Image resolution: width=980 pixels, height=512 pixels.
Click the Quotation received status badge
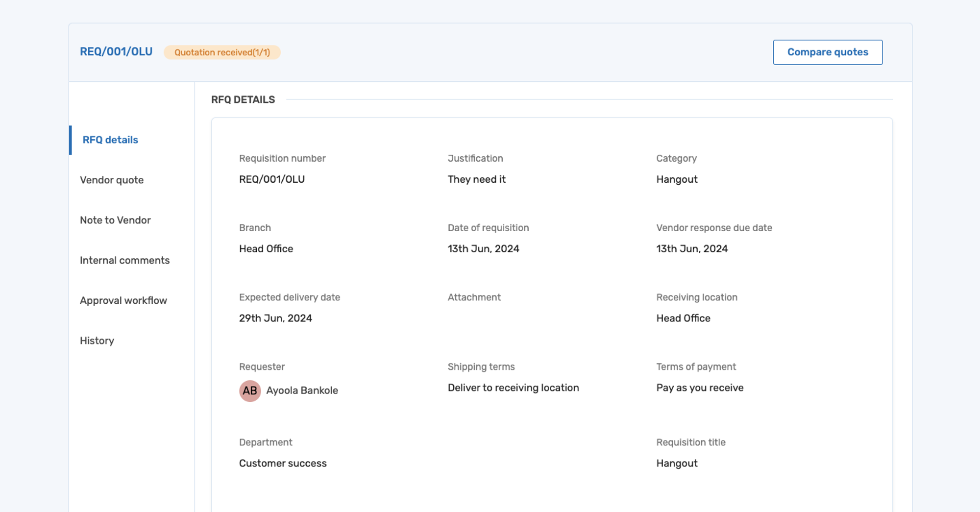[221, 52]
